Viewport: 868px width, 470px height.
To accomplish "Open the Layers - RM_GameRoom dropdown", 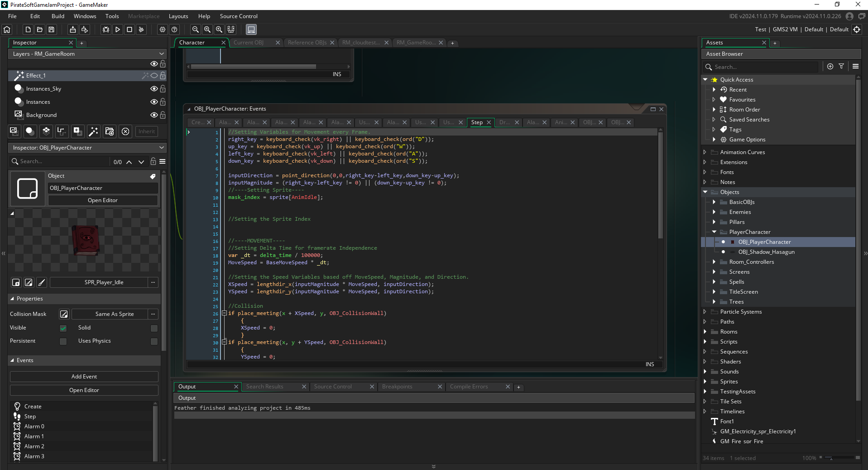I will (87, 54).
